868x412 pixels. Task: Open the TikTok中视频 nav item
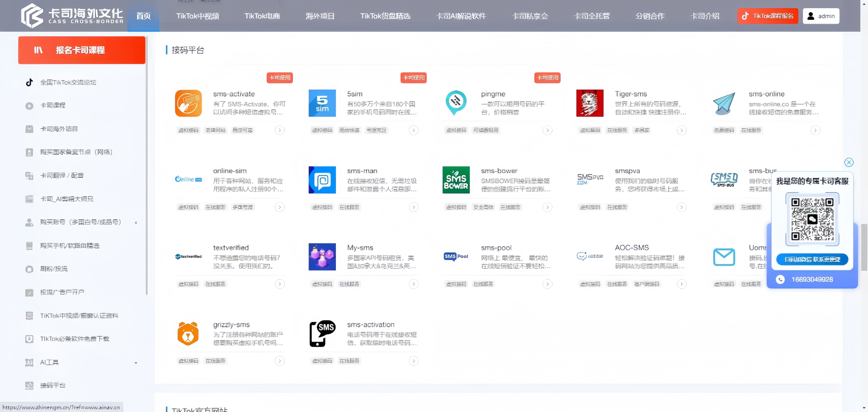coord(198,16)
